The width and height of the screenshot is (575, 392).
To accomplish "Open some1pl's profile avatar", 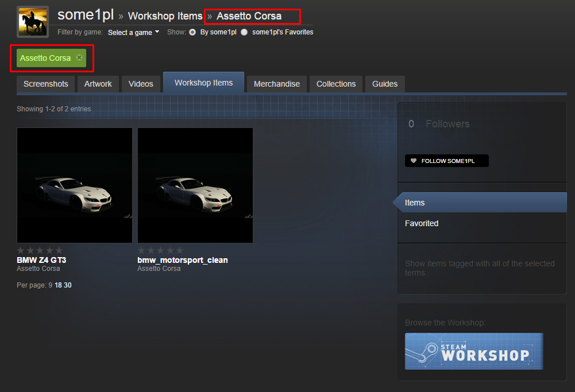I will click(x=33, y=22).
